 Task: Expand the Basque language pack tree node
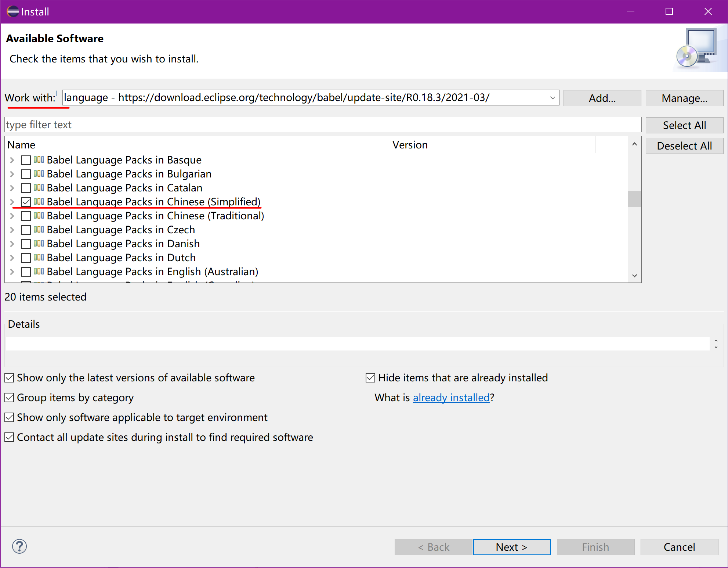pos(12,160)
